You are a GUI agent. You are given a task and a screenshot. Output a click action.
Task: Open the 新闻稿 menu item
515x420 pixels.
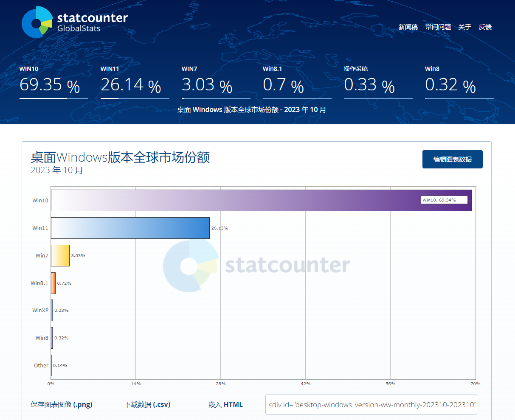pyautogui.click(x=407, y=27)
